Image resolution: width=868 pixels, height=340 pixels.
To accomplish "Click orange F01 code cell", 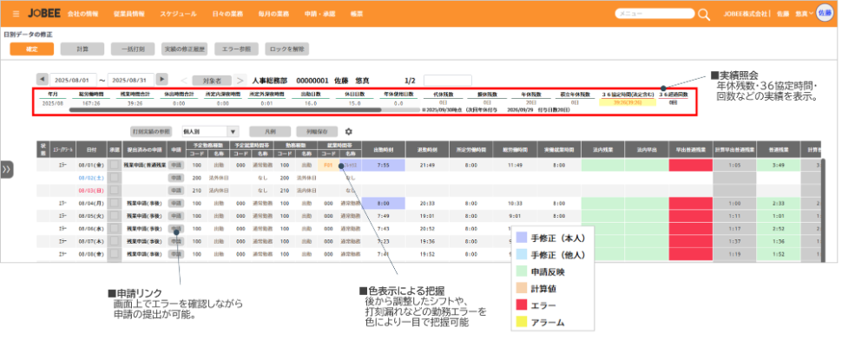I will (328, 165).
